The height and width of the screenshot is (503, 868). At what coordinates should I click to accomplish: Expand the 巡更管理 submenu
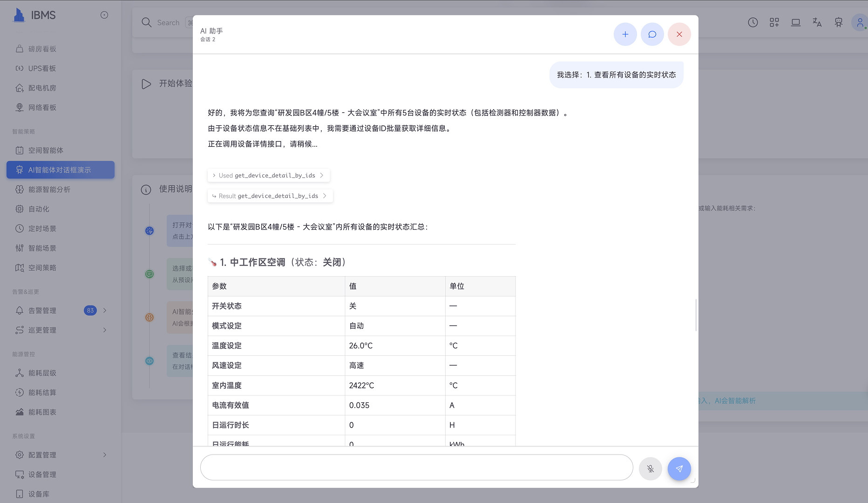104,330
